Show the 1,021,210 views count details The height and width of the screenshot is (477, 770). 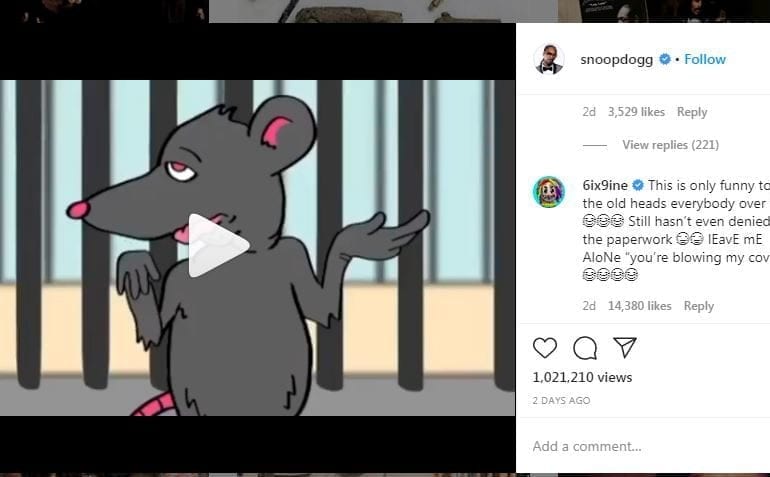pyautogui.click(x=582, y=377)
